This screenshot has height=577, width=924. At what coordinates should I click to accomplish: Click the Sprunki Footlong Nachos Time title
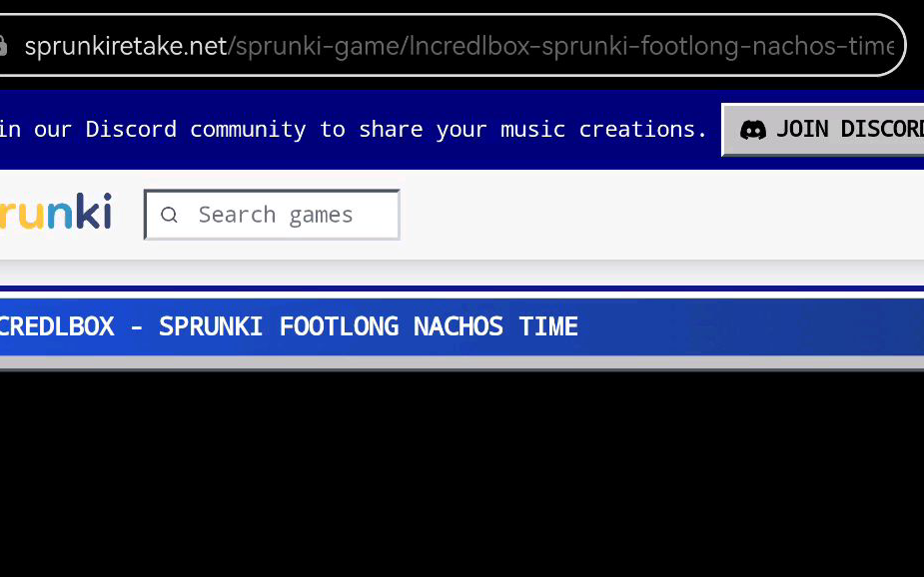coord(289,326)
